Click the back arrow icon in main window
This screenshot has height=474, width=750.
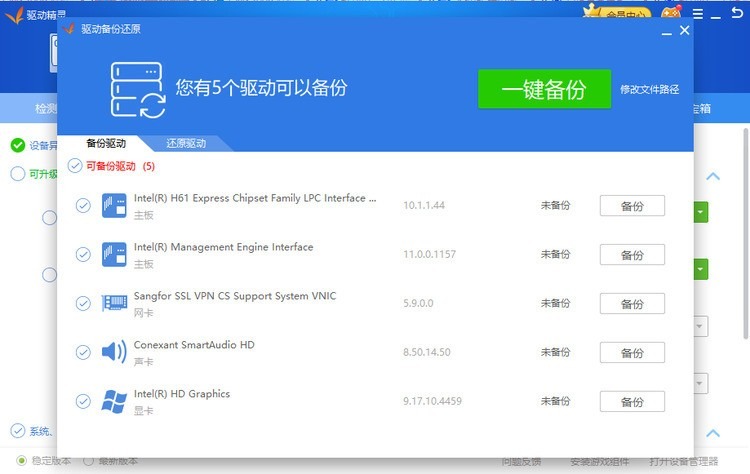[x=737, y=13]
